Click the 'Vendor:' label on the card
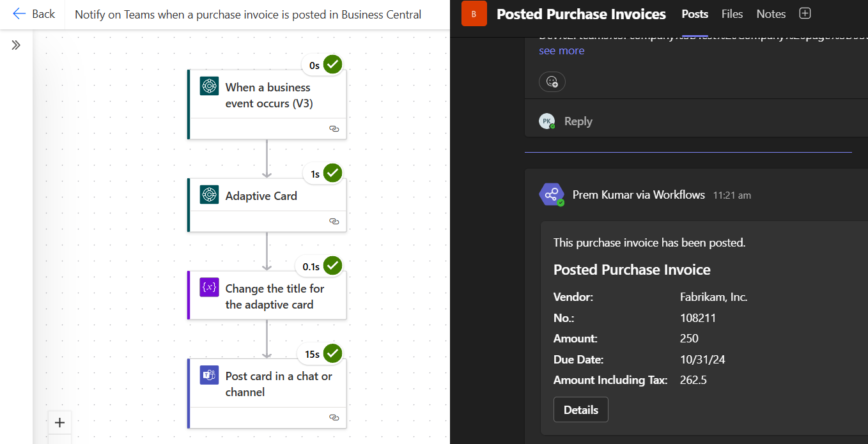Viewport: 868px width, 444px height. [x=573, y=297]
